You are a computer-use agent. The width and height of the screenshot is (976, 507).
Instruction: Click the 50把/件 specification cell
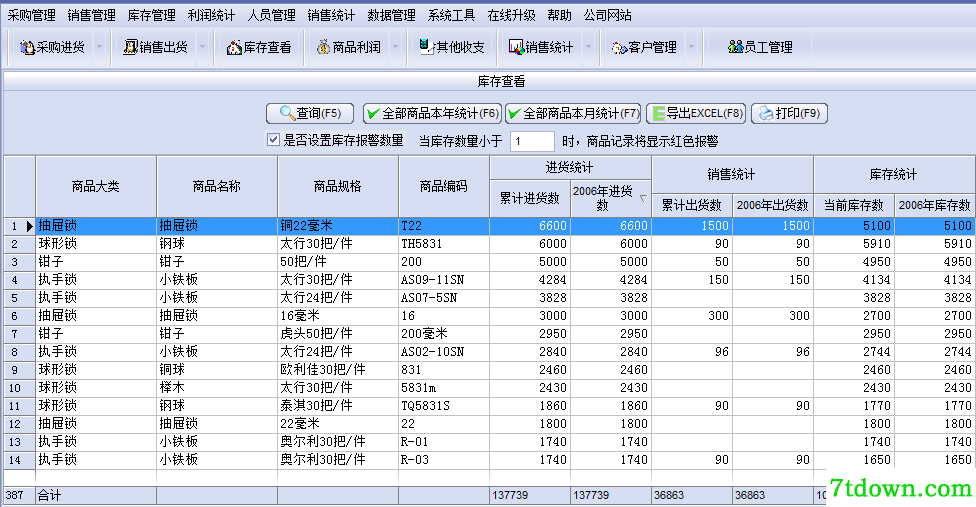(337, 262)
